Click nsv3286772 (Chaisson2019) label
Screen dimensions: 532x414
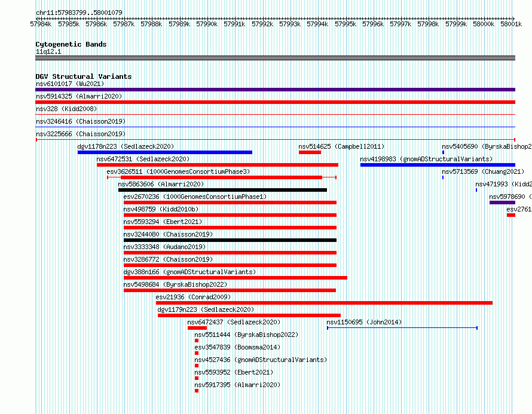168,259
